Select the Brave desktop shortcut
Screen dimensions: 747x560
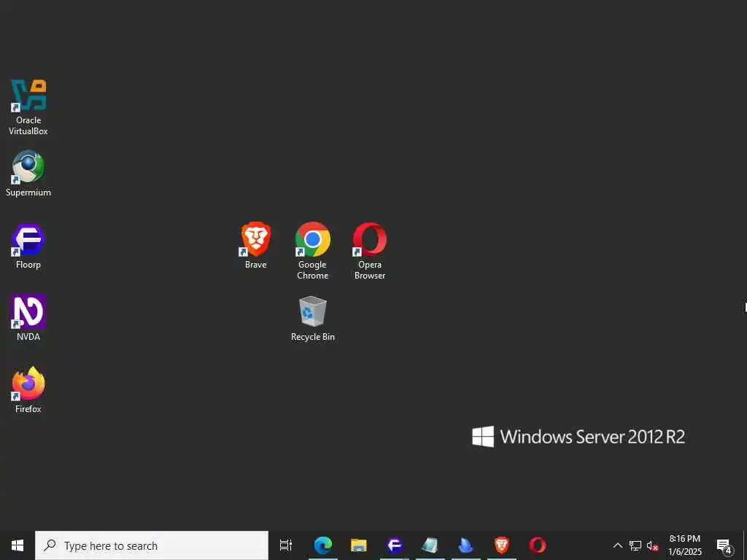(256, 246)
